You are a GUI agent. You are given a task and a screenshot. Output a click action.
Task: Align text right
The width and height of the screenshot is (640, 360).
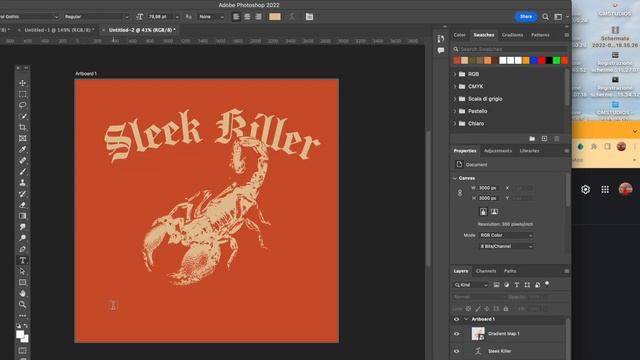tap(259, 17)
